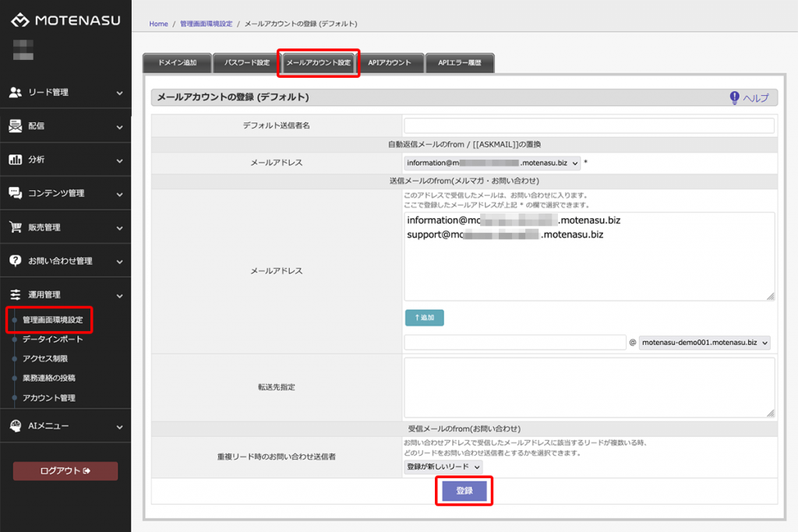Select データインポート in the sidebar

coord(53,340)
